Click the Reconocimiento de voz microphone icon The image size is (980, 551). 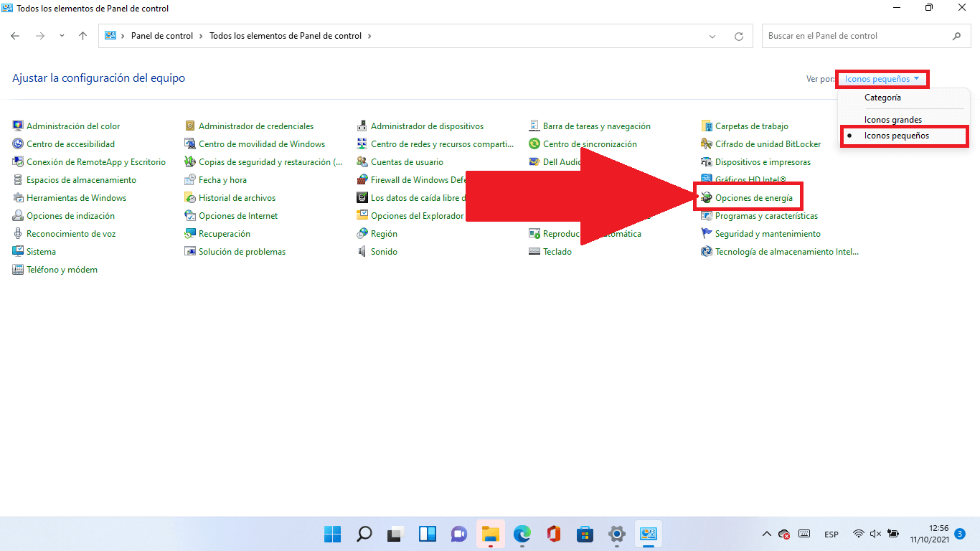18,234
